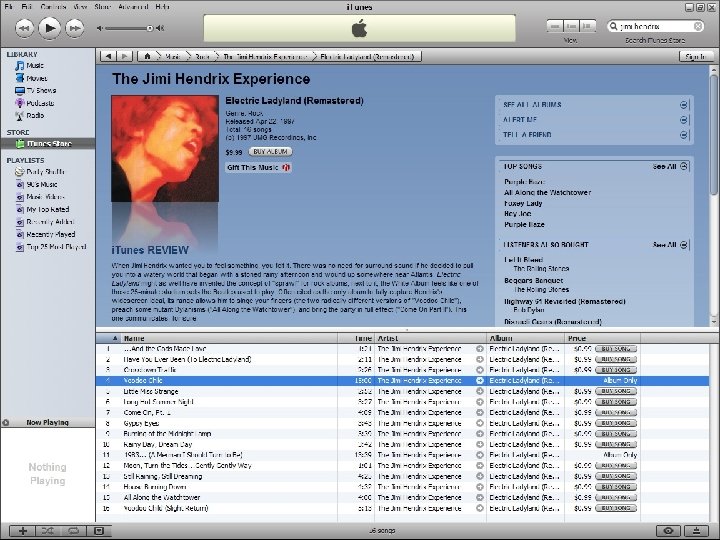Open the File menu
The width and height of the screenshot is (720, 540).
coord(8,7)
